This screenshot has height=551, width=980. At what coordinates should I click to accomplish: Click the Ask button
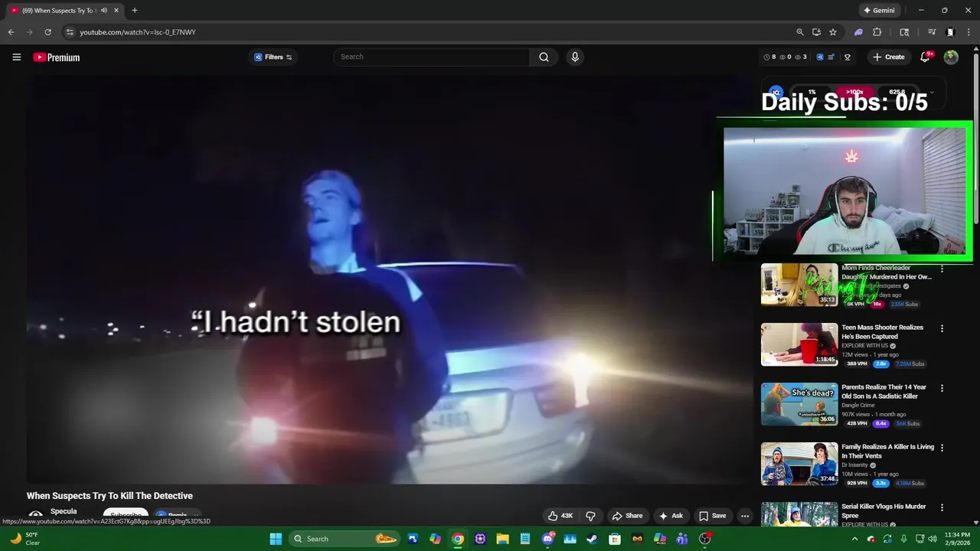[x=671, y=516]
